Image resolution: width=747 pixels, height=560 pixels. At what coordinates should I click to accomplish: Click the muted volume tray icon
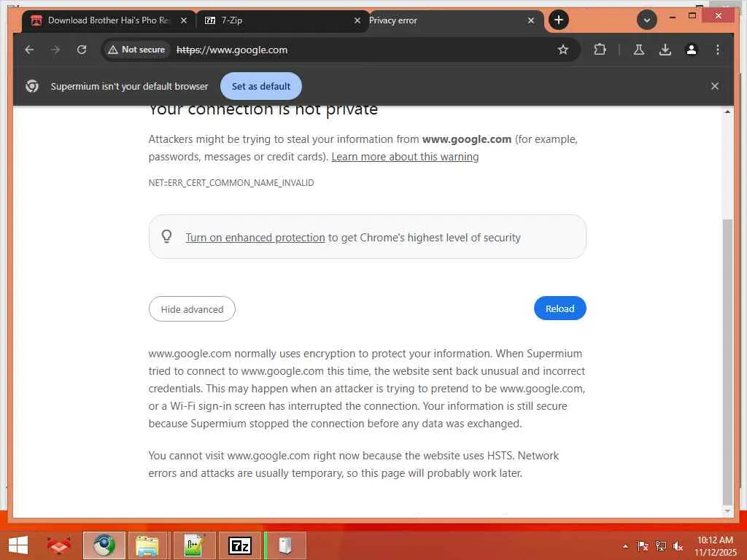(678, 546)
